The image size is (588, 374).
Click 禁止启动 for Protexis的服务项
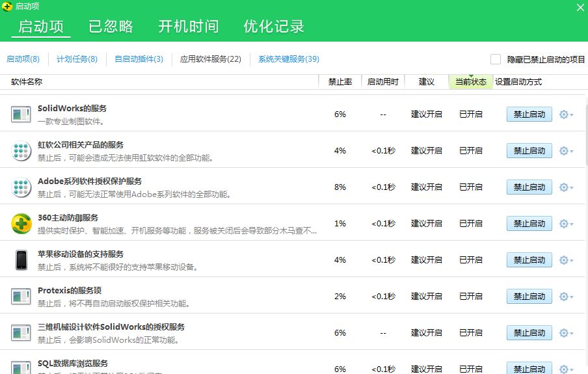[529, 297]
